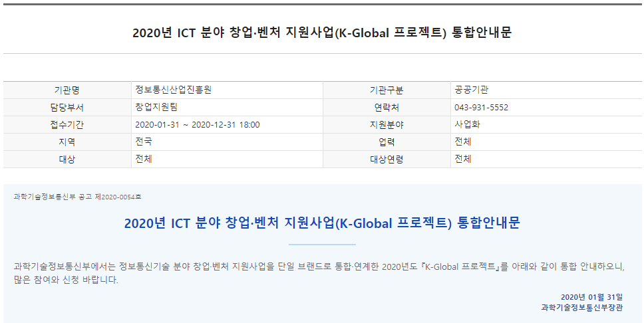Click the '사업화' value
This screenshot has height=323, width=644.
(467, 124)
